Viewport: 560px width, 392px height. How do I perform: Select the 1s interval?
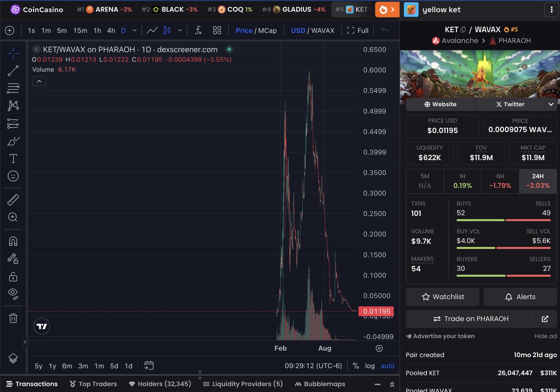point(31,30)
